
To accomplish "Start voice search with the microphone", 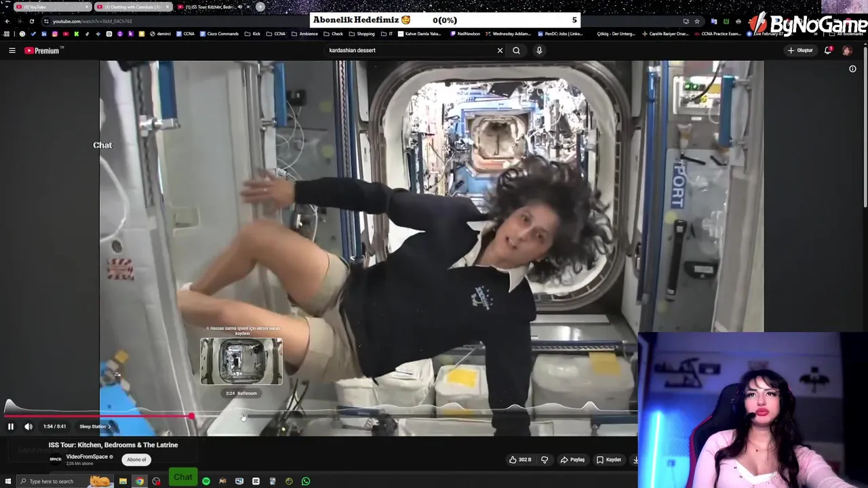I will coord(539,50).
